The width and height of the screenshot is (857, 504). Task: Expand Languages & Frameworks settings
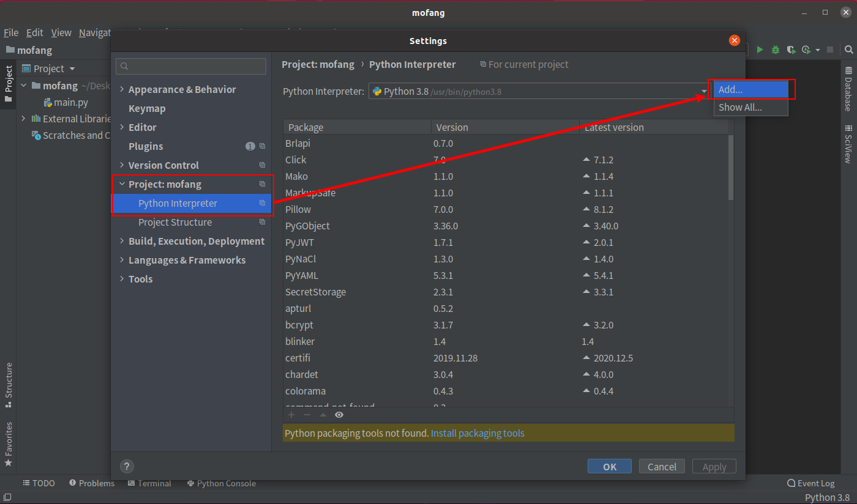[x=122, y=260]
